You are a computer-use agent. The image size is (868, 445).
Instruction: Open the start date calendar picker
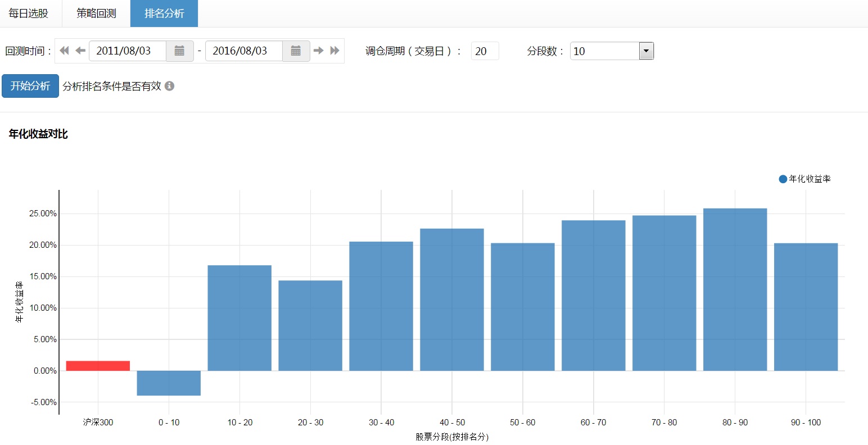(179, 51)
